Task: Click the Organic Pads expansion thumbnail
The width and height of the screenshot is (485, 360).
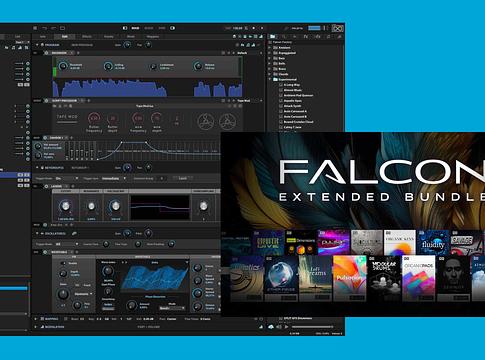Action: 419,278
